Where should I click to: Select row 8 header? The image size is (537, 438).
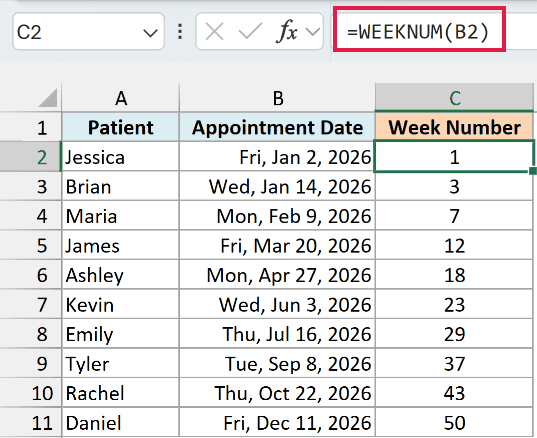click(x=31, y=334)
